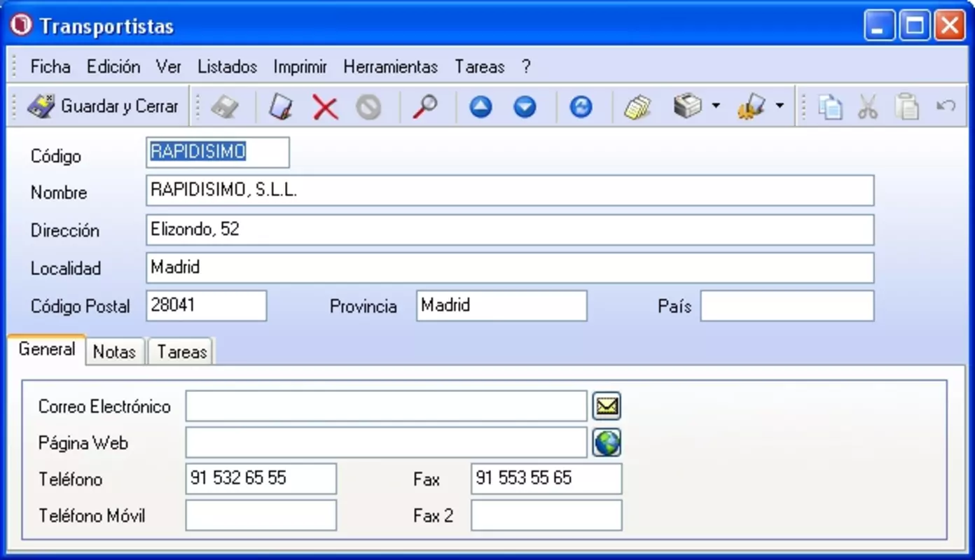Viewport: 975px width, 560px height.
Task: Switch to the Notas tab
Action: tap(114, 351)
